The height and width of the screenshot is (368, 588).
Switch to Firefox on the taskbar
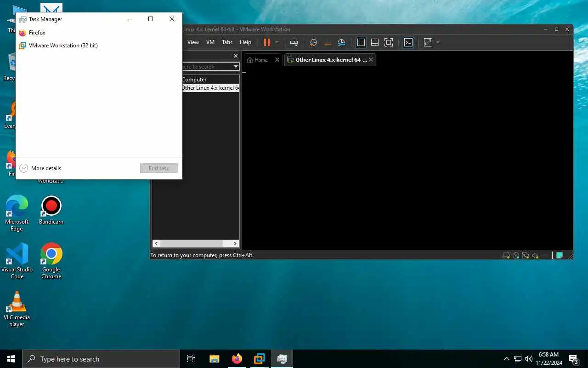237,359
